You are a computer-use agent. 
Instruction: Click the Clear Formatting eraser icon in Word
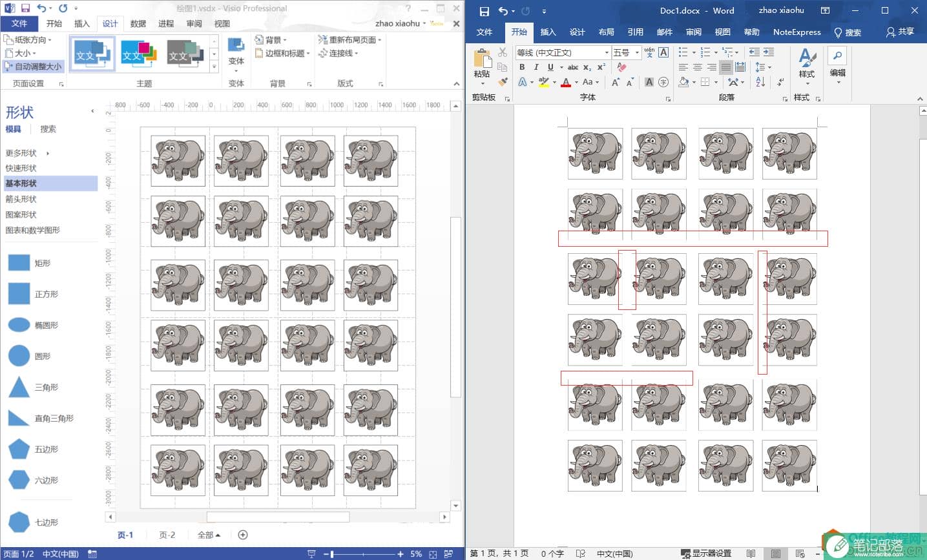[622, 67]
